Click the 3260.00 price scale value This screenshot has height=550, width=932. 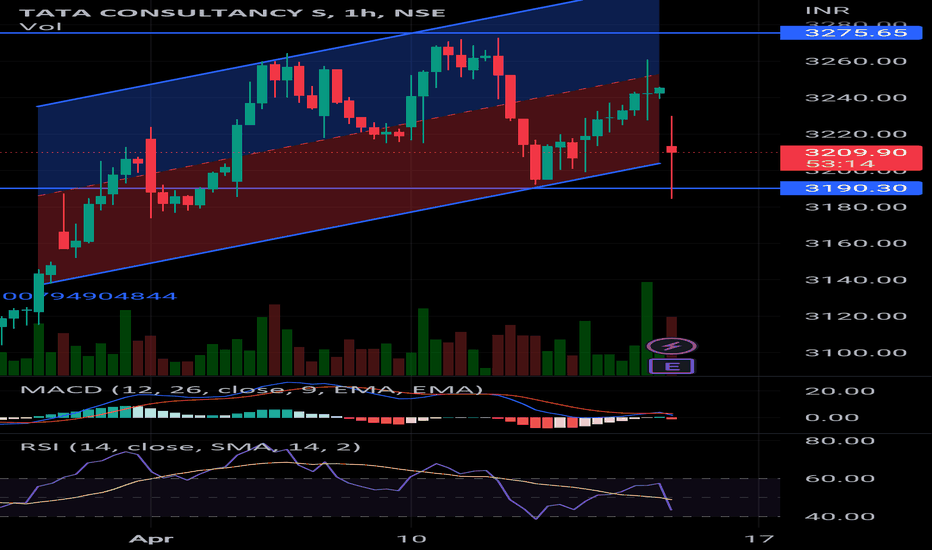point(856,61)
